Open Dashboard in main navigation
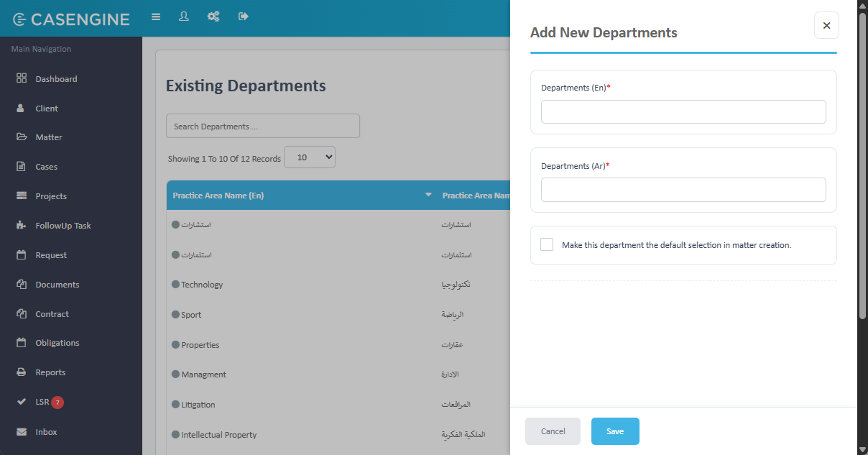 pyautogui.click(x=56, y=79)
